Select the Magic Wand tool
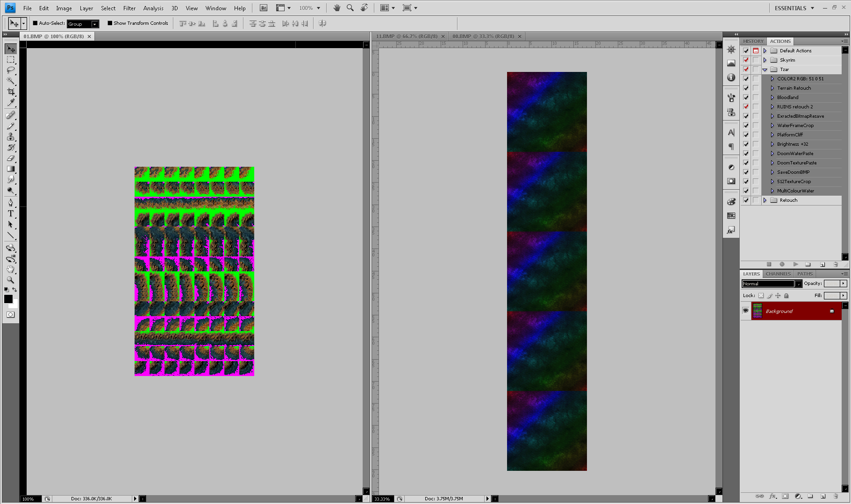 coord(11,81)
